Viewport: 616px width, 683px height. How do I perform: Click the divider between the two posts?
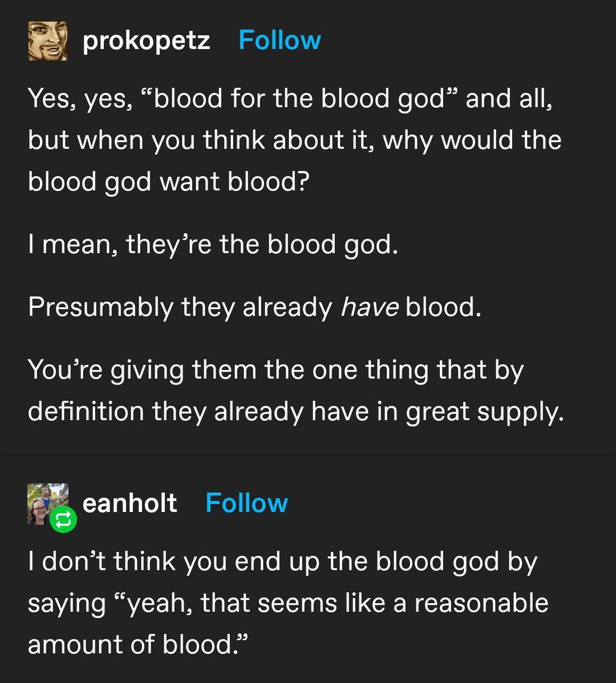pyautogui.click(x=308, y=453)
